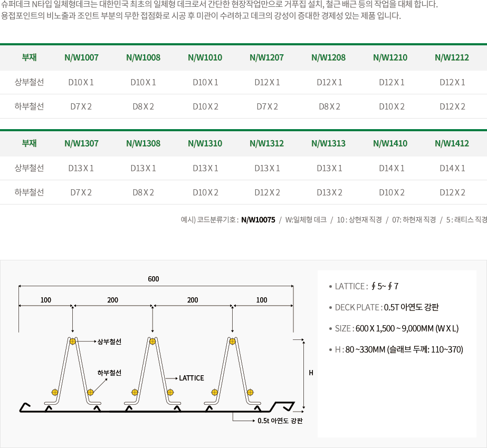
Task: Click the N/W1208 column header
Action: point(329,57)
